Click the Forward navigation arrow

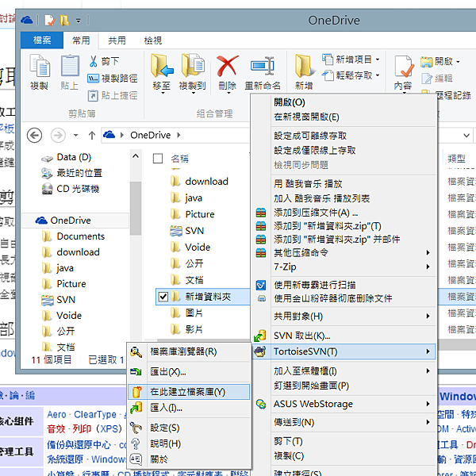tap(58, 135)
